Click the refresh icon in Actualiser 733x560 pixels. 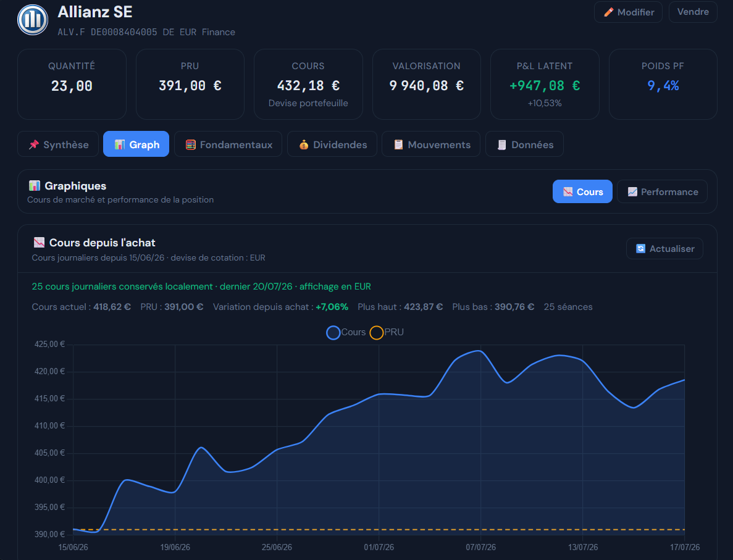(x=641, y=249)
